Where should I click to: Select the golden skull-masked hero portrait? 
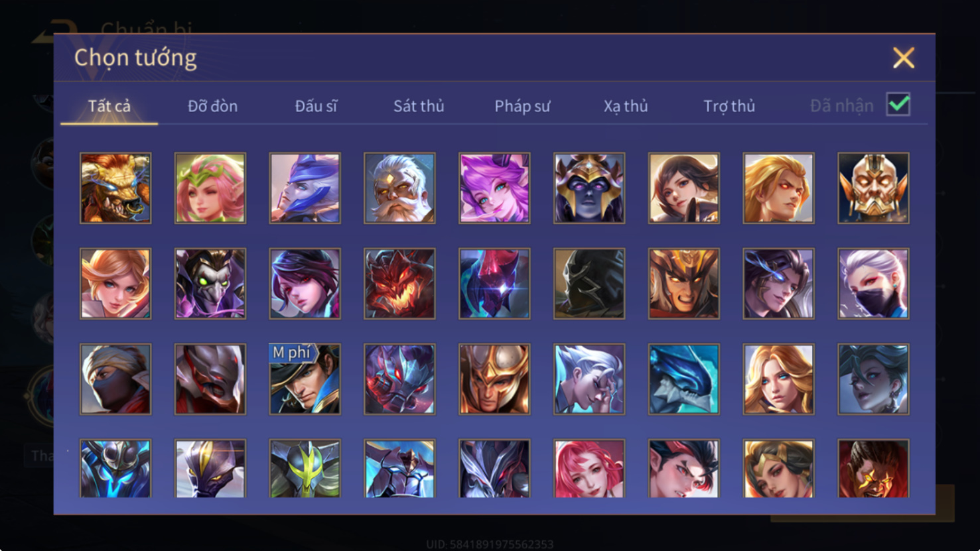873,188
